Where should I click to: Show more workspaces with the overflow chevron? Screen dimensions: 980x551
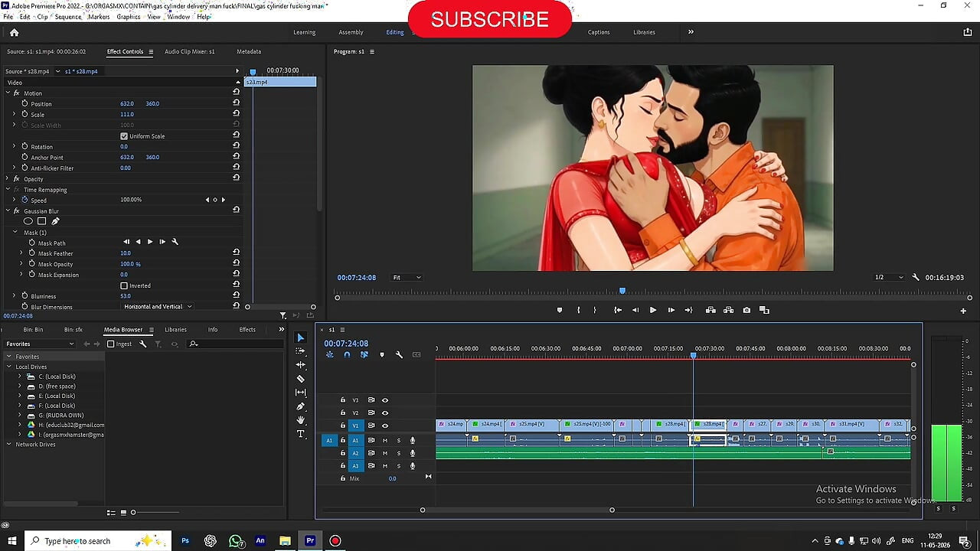point(691,32)
